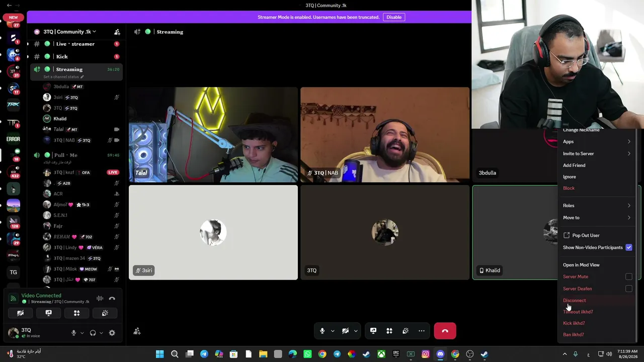The height and width of the screenshot is (362, 644).
Task: Open the Live streamer text channel
Action: pyautogui.click(x=76, y=44)
